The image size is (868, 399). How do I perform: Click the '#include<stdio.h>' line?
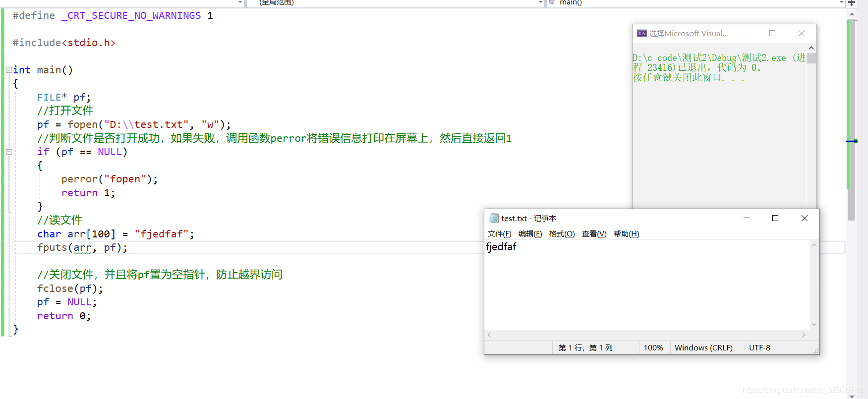pyautogui.click(x=64, y=43)
